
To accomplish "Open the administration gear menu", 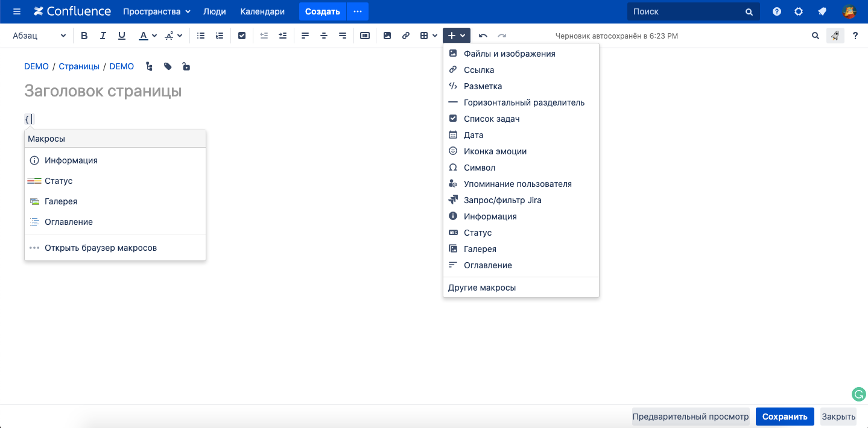I will point(799,11).
